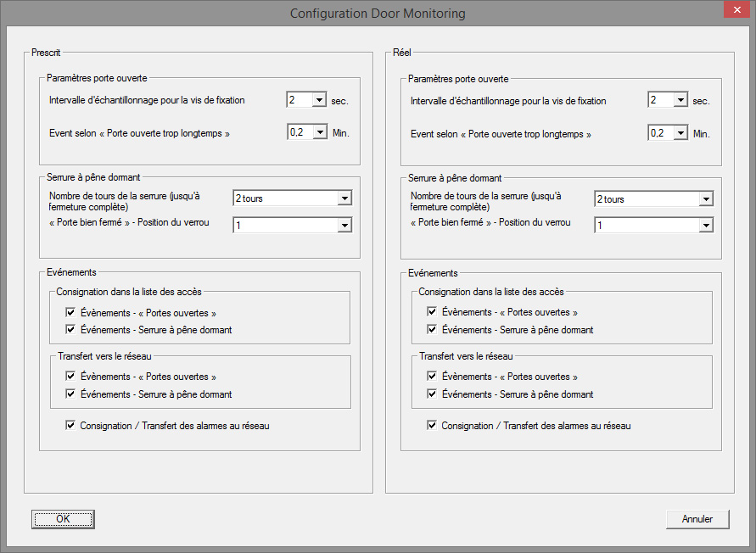This screenshot has width=756, height=553.
Task: Uncheck 'Évènements - Portes ouvertes' under Prescrit Consignation
Action: coord(70,311)
